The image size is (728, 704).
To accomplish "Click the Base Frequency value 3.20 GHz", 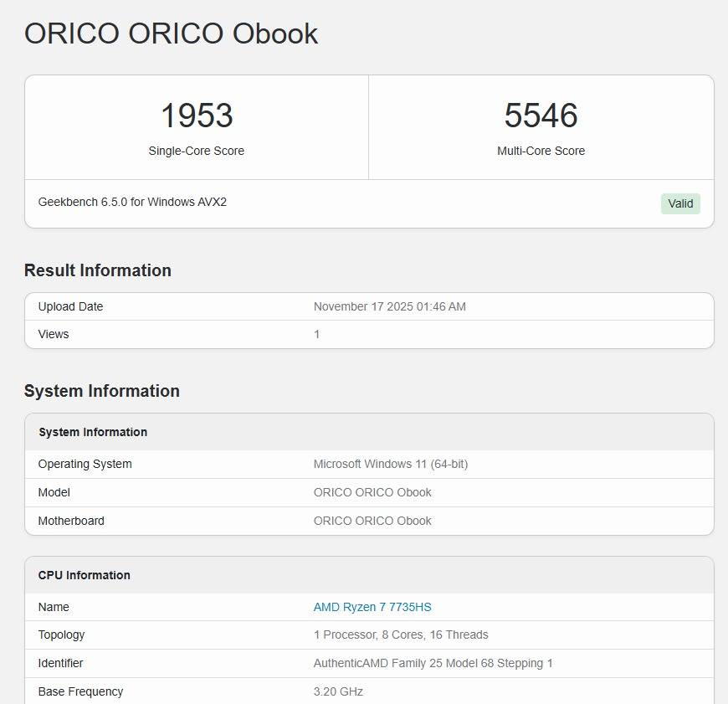I will coord(338,691).
